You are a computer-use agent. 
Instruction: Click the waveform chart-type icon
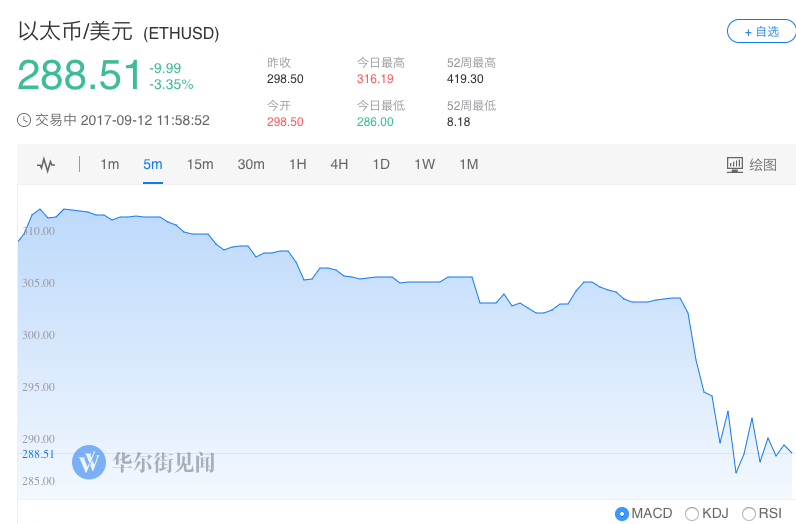(46, 165)
